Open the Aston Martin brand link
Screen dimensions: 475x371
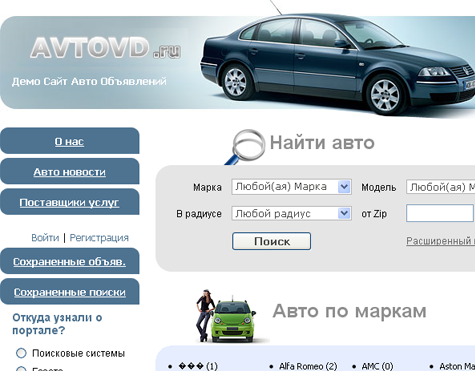(x=457, y=366)
